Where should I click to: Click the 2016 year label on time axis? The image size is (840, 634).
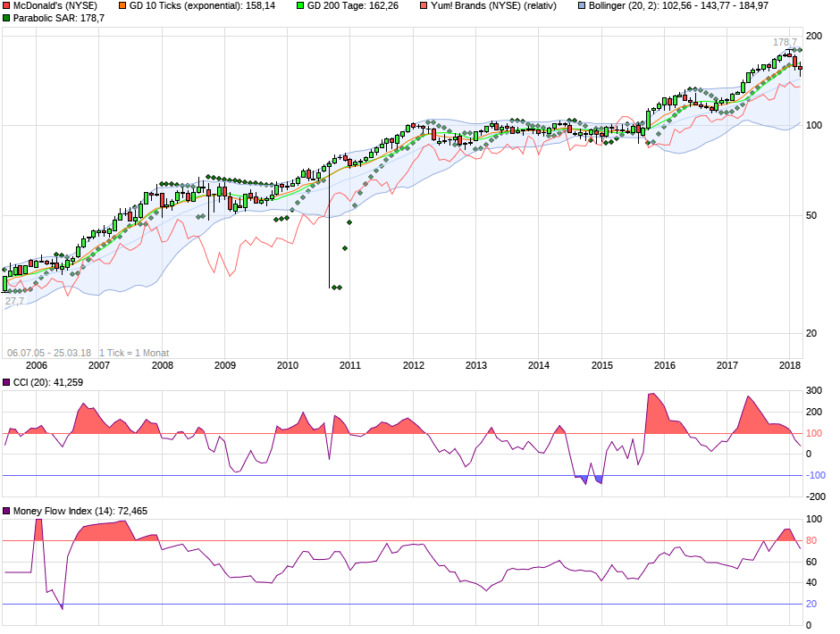click(x=664, y=365)
